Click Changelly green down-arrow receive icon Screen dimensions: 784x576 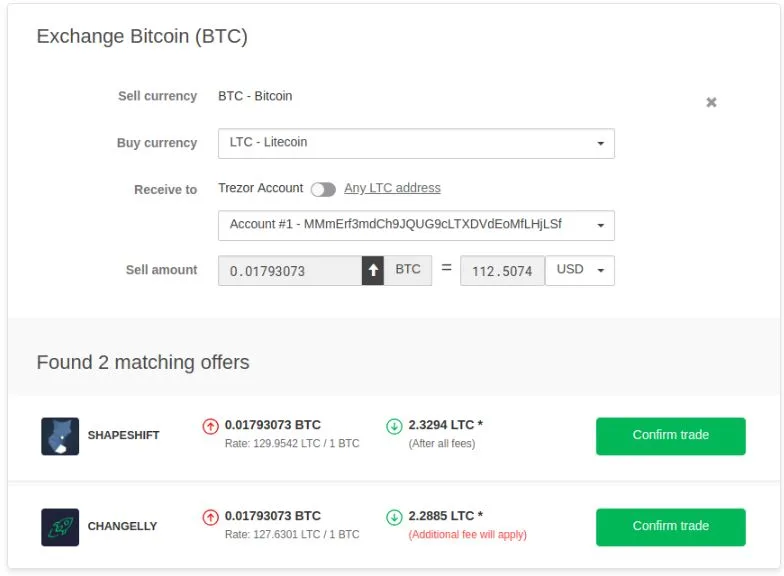point(394,517)
